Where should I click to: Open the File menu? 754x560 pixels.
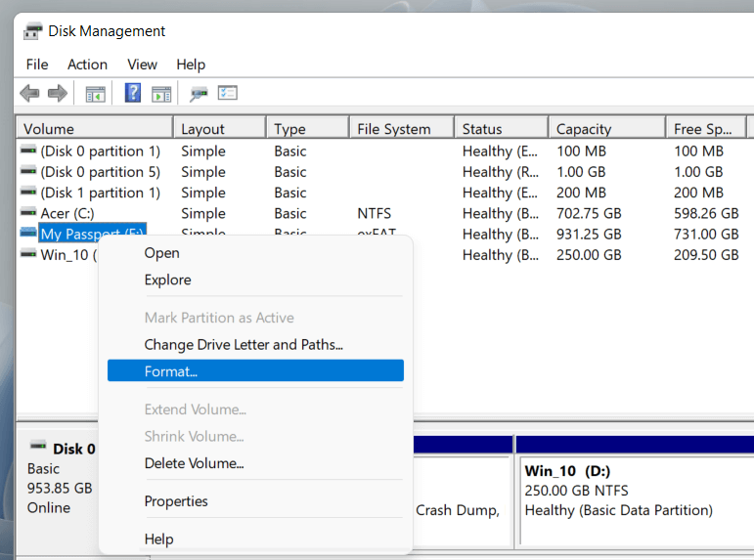[x=37, y=65]
